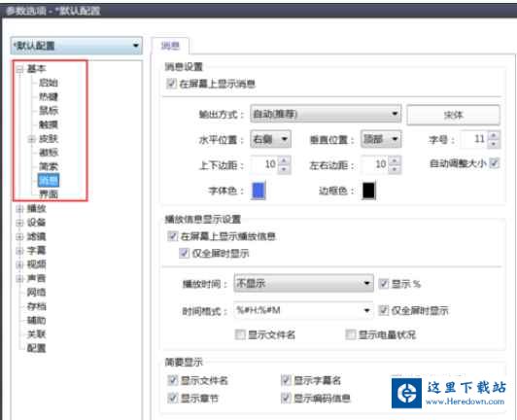517x420 pixels.
Task: Click the 字号 value field showing 11
Action: [x=474, y=139]
